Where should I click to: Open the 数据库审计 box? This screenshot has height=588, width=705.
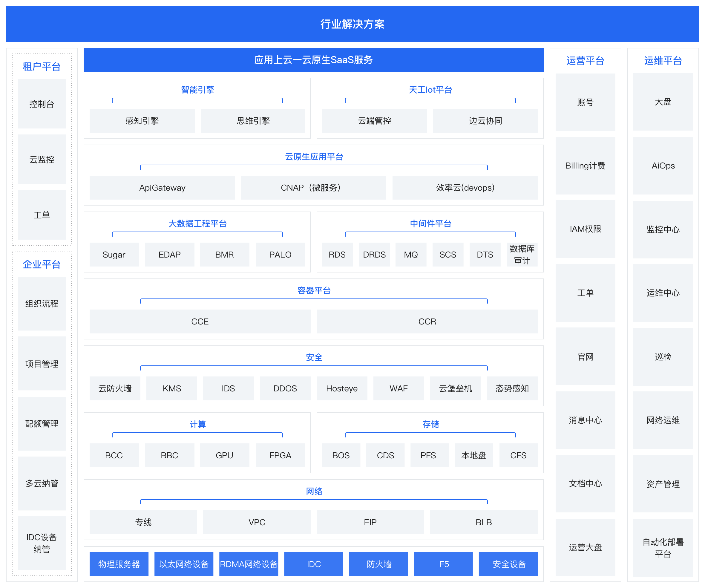[522, 255]
